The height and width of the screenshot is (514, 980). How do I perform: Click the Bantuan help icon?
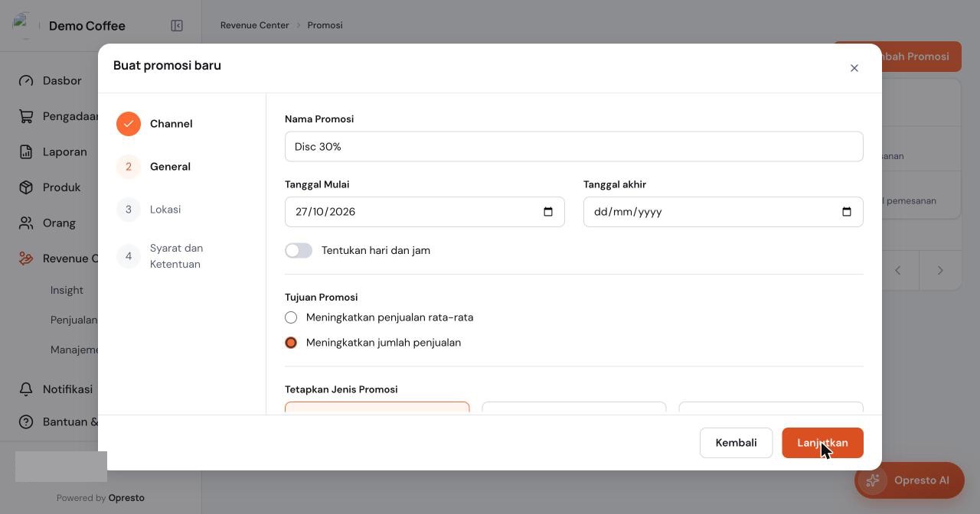(26, 421)
